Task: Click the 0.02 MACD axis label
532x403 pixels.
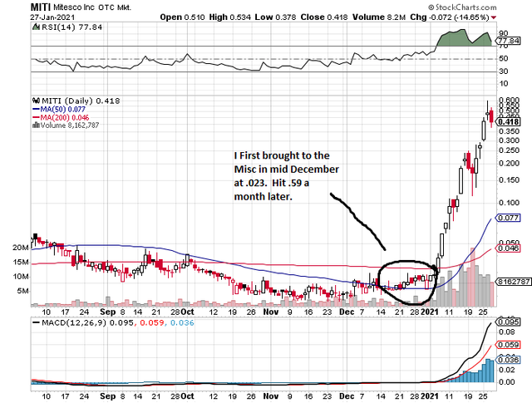Action: [x=506, y=370]
